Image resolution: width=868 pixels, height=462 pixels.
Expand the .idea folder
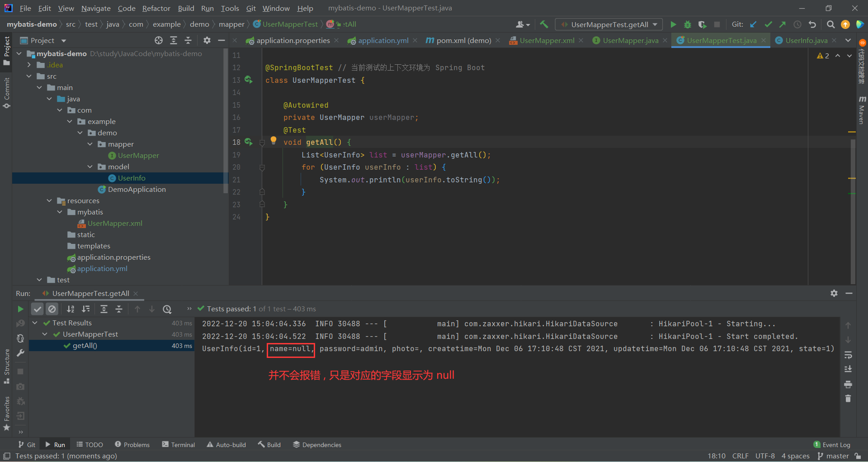click(x=29, y=65)
